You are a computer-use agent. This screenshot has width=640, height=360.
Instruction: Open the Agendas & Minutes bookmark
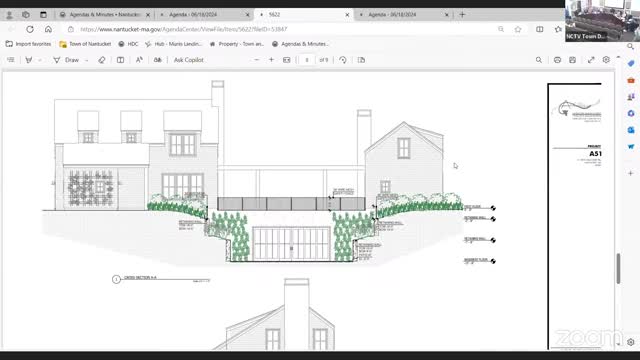pyautogui.click(x=300, y=44)
